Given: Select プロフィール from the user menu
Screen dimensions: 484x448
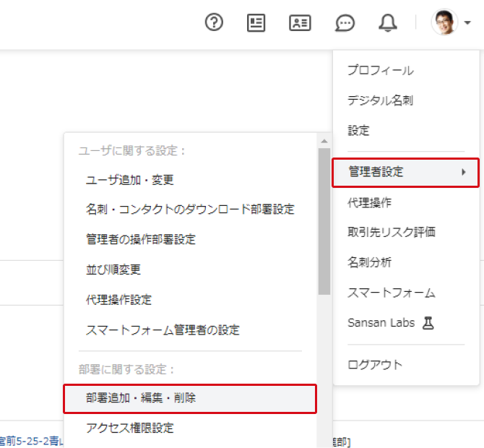Looking at the screenshot, I should [380, 70].
